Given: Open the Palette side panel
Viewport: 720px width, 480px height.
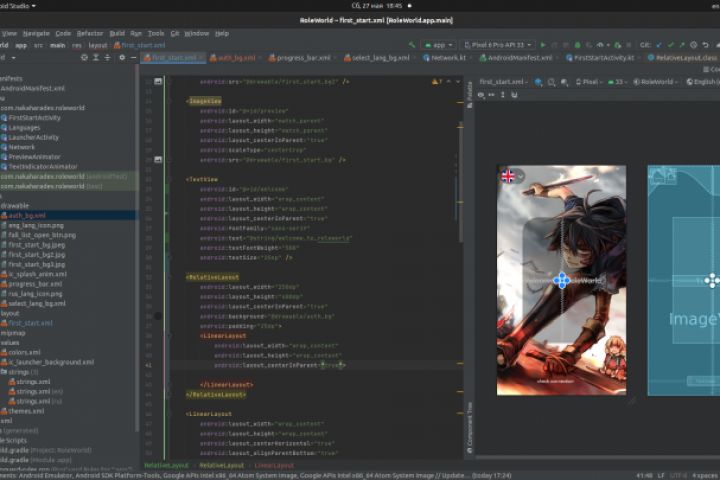Looking at the screenshot, I should coord(471,90).
